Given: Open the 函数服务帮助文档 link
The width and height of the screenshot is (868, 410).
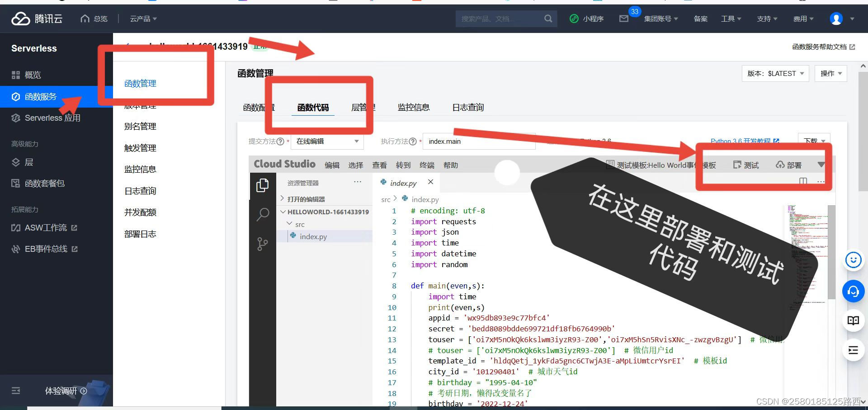Looking at the screenshot, I should pyautogui.click(x=823, y=47).
